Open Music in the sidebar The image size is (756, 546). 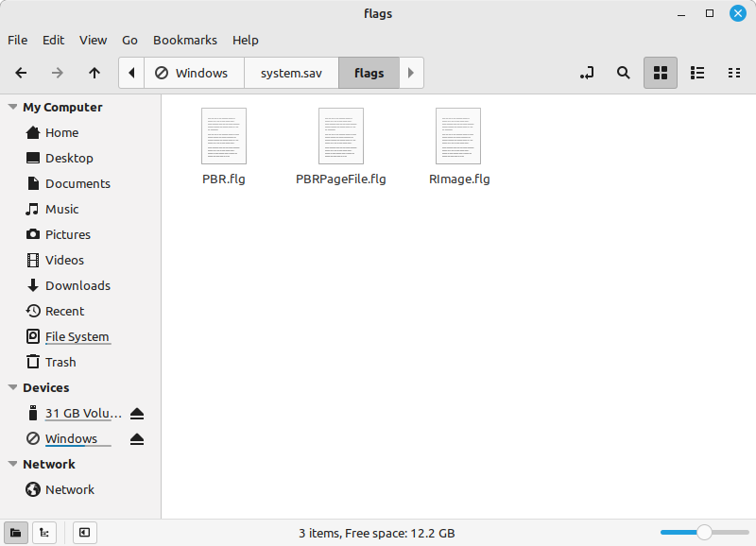pos(80,209)
